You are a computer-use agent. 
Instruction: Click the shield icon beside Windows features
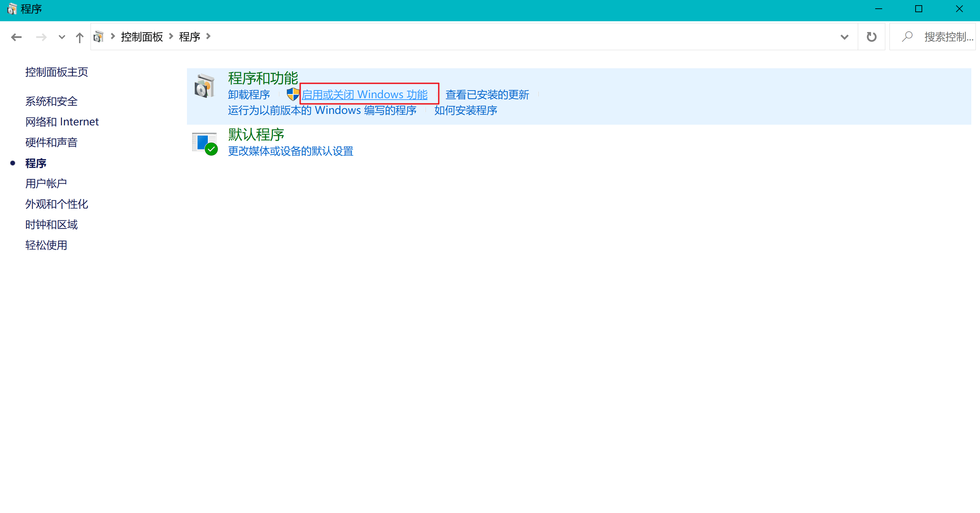pos(293,94)
